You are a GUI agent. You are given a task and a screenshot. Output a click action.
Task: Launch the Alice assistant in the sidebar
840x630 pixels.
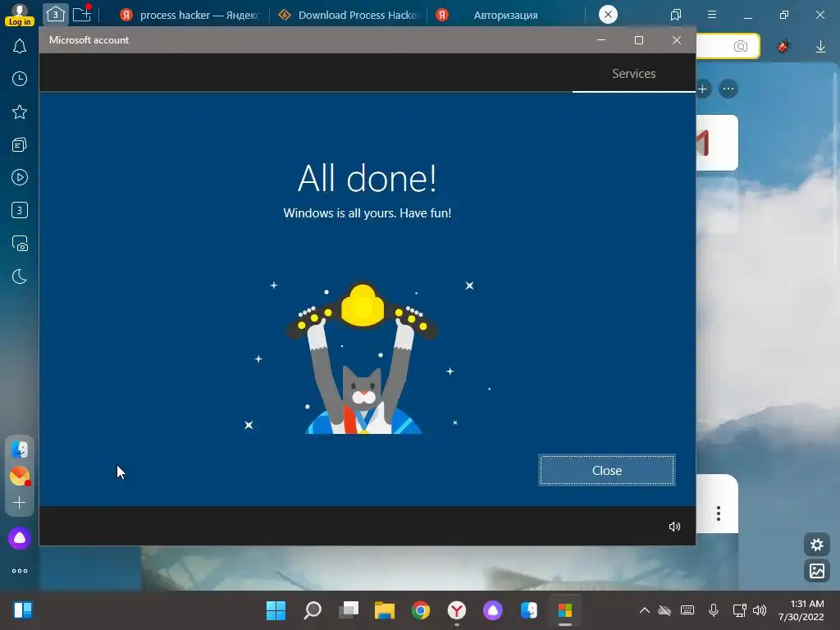(20, 538)
